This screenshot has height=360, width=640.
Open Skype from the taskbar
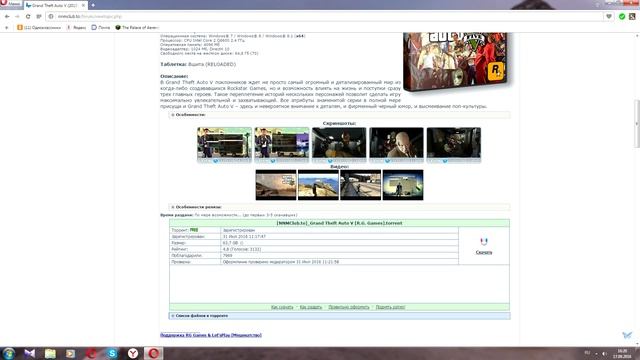click(x=112, y=353)
